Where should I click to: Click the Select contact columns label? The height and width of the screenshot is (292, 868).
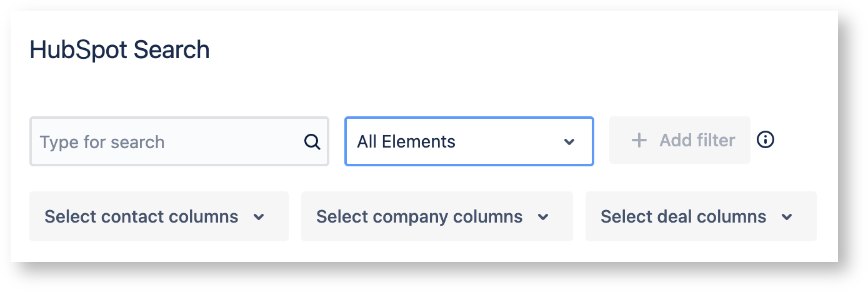tap(141, 216)
